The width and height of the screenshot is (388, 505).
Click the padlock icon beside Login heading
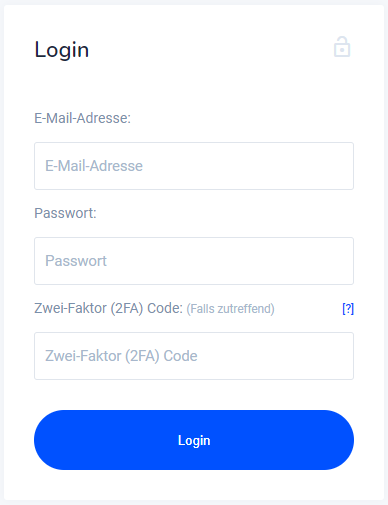[x=342, y=47]
